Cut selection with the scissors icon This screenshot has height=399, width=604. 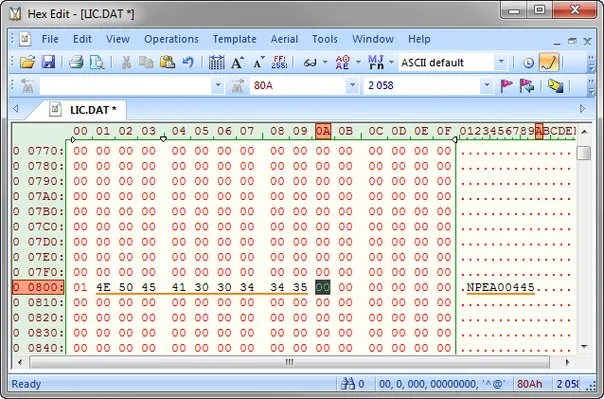click(x=126, y=62)
